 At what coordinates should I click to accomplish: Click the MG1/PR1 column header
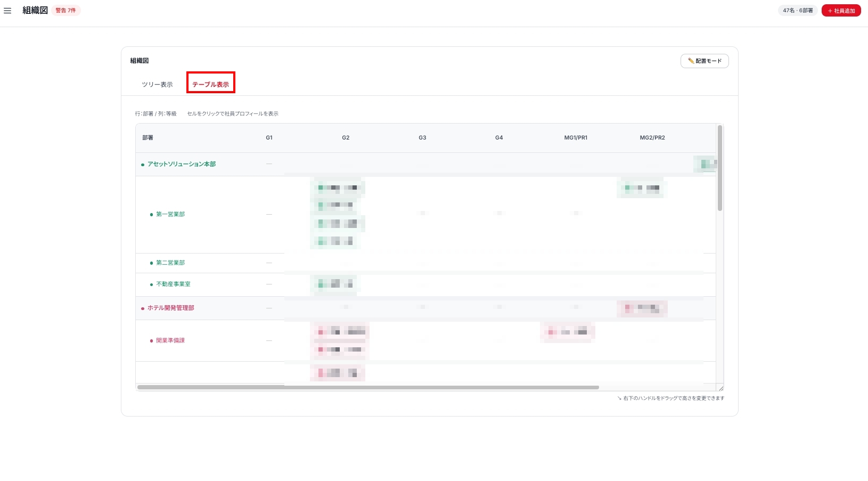pos(576,138)
